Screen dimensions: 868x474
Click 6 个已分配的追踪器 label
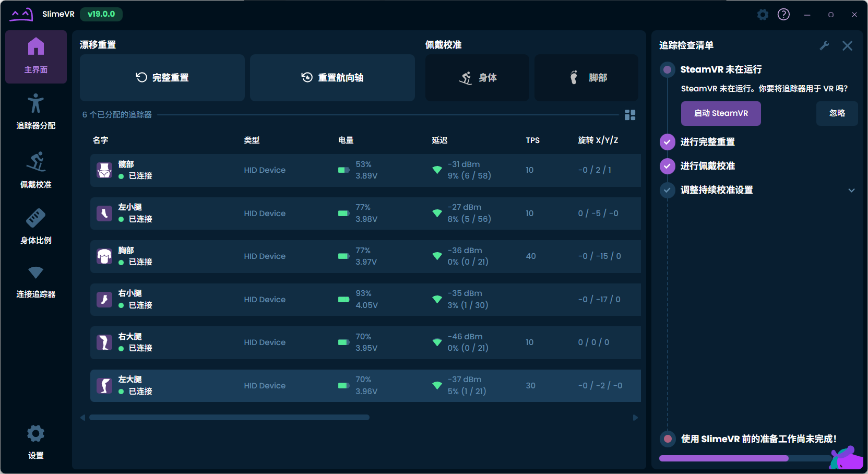coord(117,115)
